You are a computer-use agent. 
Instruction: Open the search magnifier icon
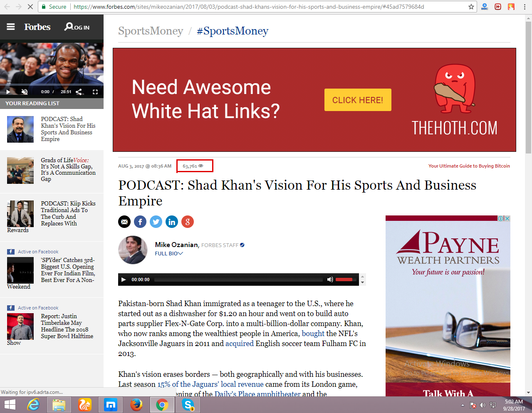click(x=68, y=27)
